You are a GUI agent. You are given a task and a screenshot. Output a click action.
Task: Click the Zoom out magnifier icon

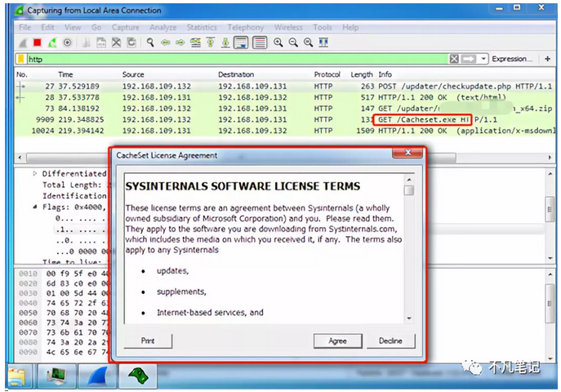293,42
